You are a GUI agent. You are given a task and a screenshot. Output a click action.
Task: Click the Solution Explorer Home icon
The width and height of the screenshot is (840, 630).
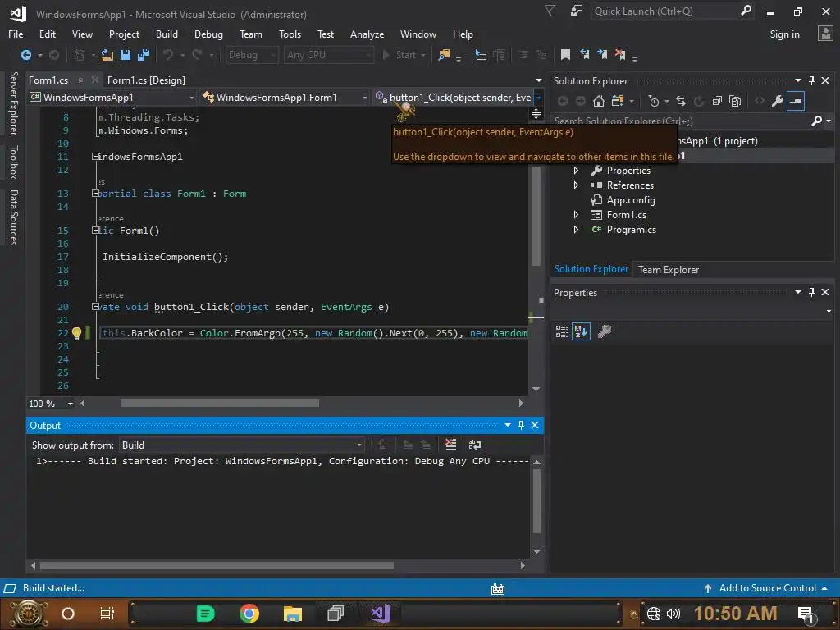click(598, 101)
